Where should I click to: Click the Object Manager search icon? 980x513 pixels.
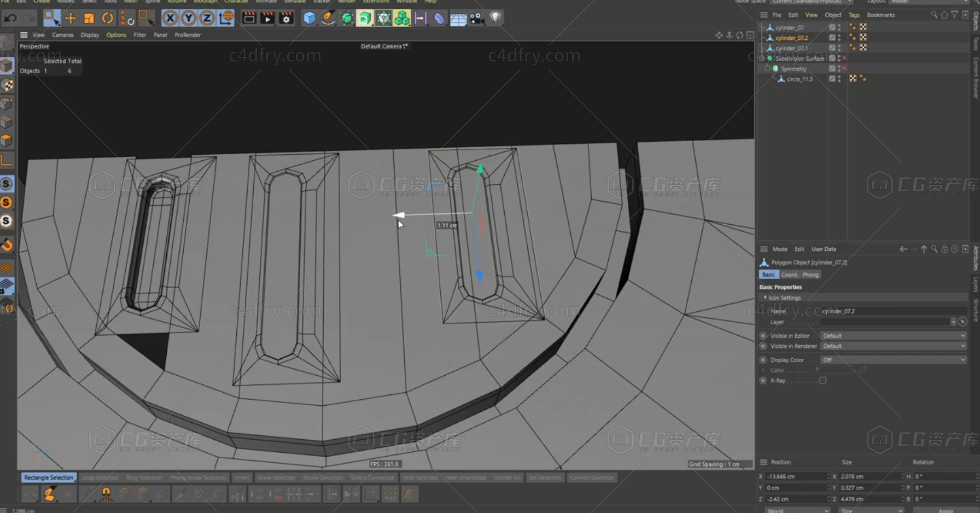pos(934,15)
